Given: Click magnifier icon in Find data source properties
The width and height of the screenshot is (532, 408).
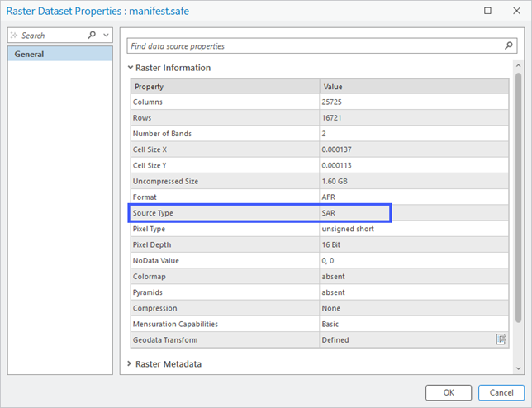Looking at the screenshot, I should pyautogui.click(x=509, y=46).
